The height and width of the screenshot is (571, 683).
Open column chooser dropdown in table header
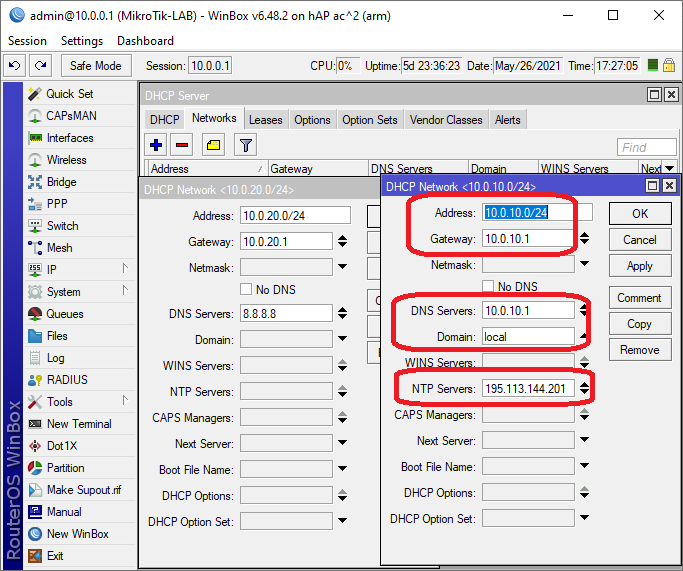tap(670, 169)
